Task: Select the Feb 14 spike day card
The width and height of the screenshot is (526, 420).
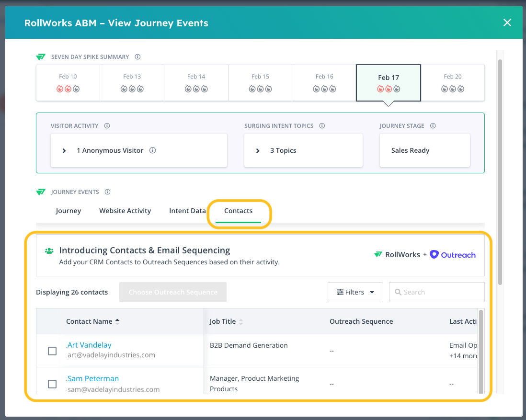Action: 196,83
